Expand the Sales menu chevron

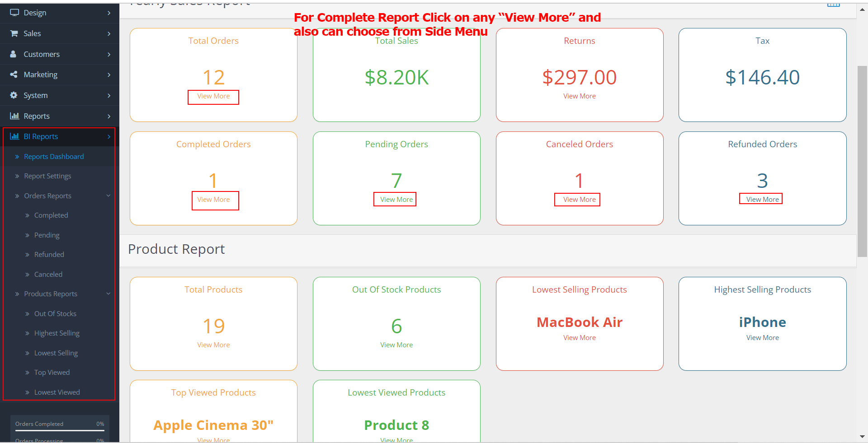109,34
